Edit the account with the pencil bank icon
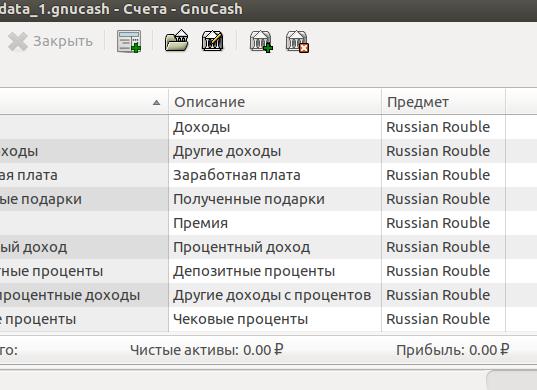This screenshot has width=537, height=390. (212, 41)
